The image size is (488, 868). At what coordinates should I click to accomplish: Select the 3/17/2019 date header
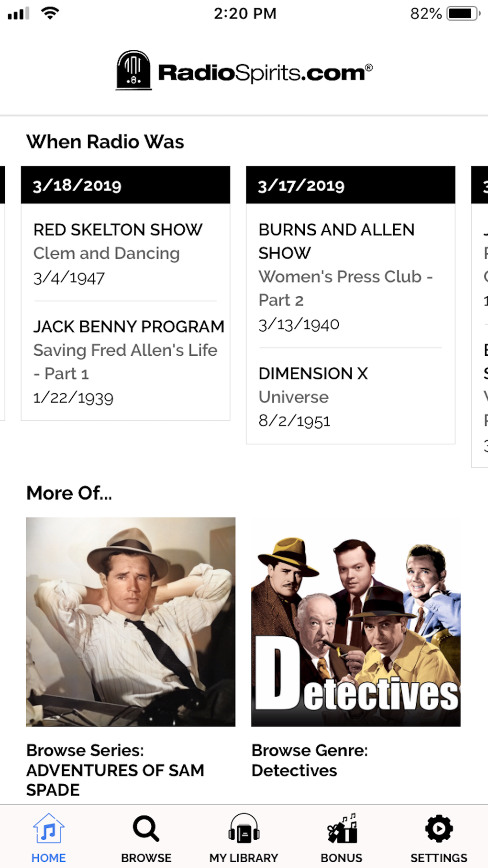350,185
